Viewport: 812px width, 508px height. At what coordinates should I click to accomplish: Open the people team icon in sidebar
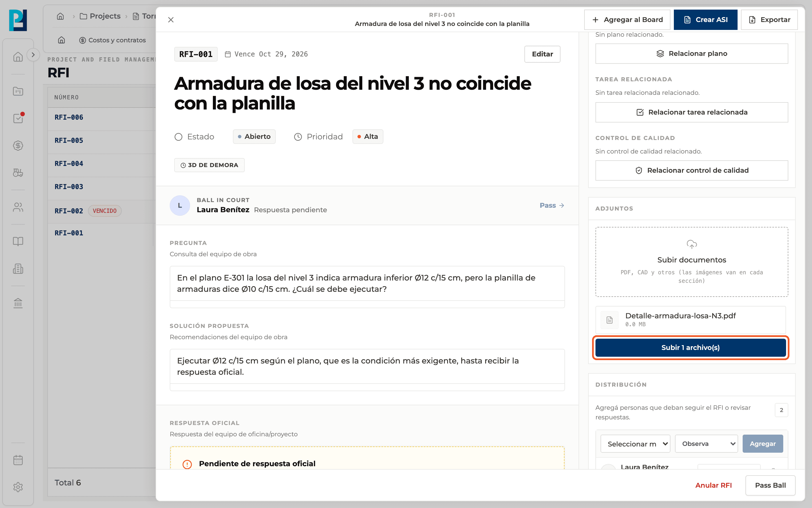point(18,207)
